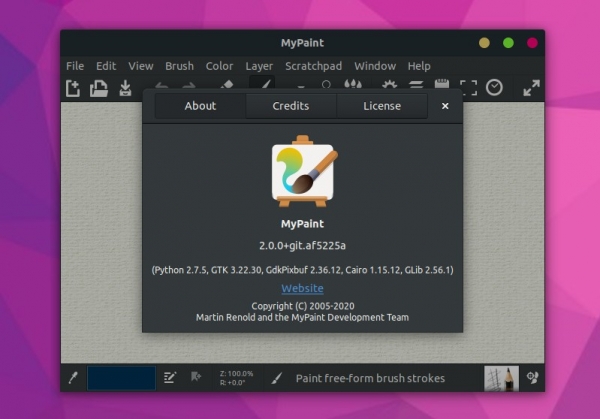Click the brush settings editor icon in status bar

(x=170, y=378)
